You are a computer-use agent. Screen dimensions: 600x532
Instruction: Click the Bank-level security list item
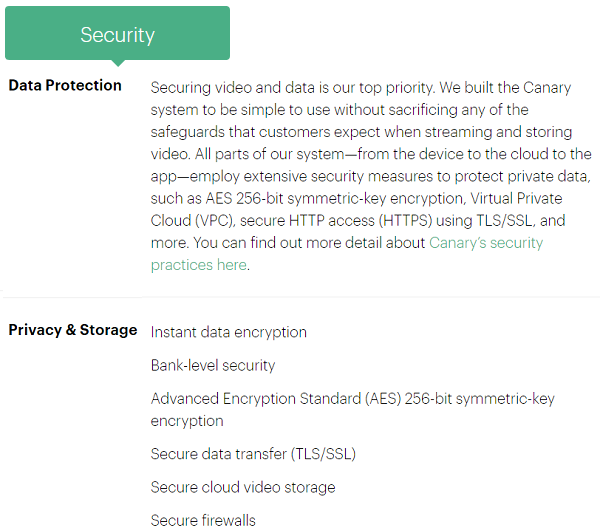point(213,366)
